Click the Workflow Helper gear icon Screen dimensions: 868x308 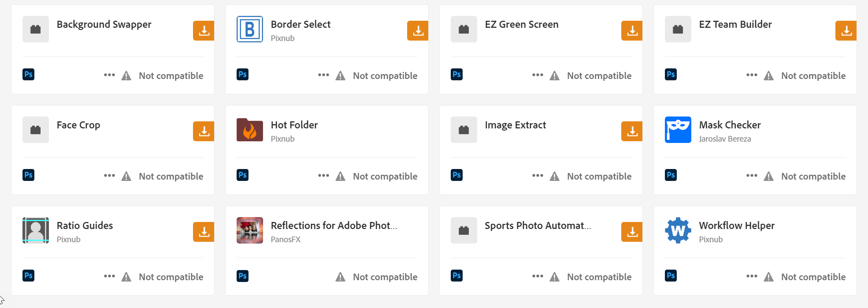(x=678, y=230)
